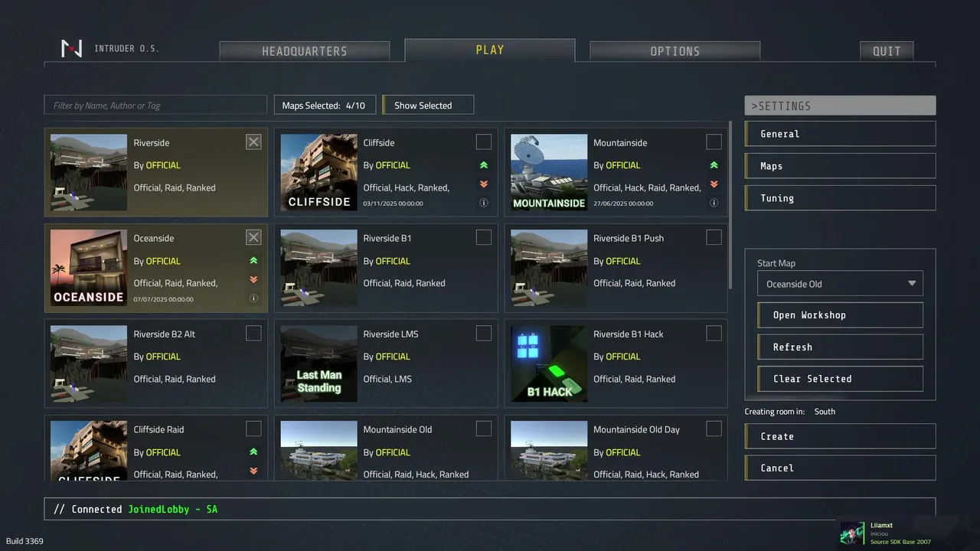Open info icon for Mountainside map

click(714, 204)
